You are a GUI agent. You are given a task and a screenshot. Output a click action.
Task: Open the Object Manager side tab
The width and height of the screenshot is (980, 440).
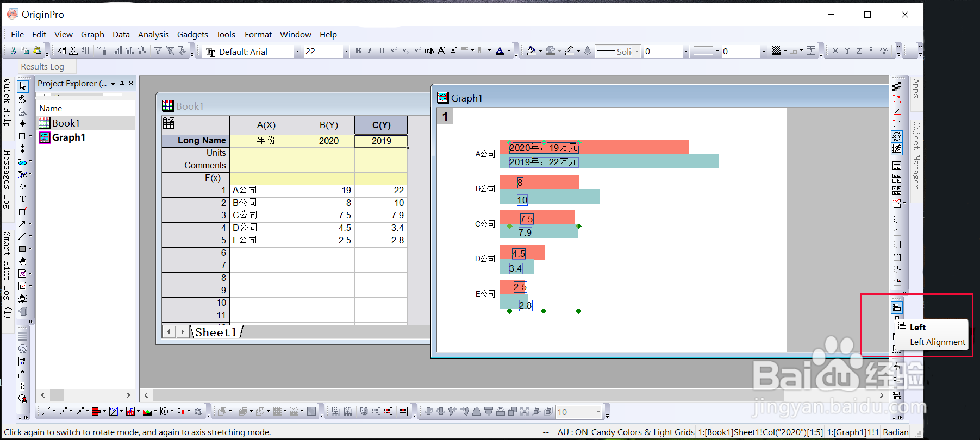click(x=916, y=155)
